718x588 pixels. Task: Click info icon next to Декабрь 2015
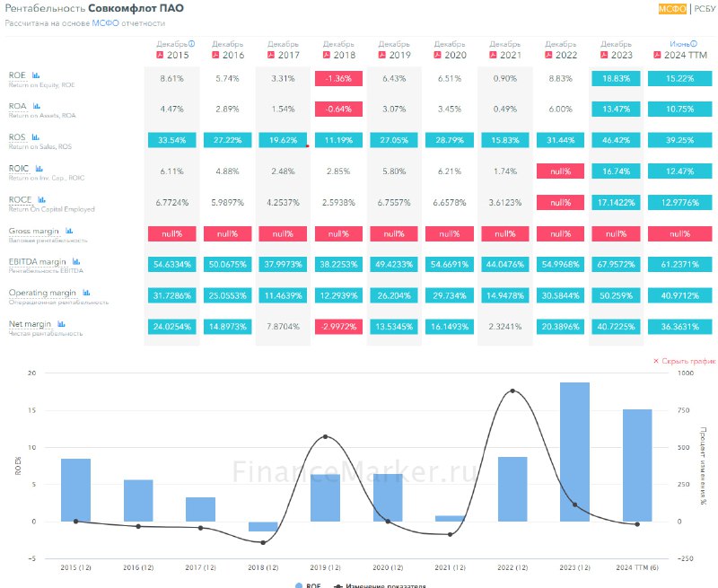(x=191, y=44)
